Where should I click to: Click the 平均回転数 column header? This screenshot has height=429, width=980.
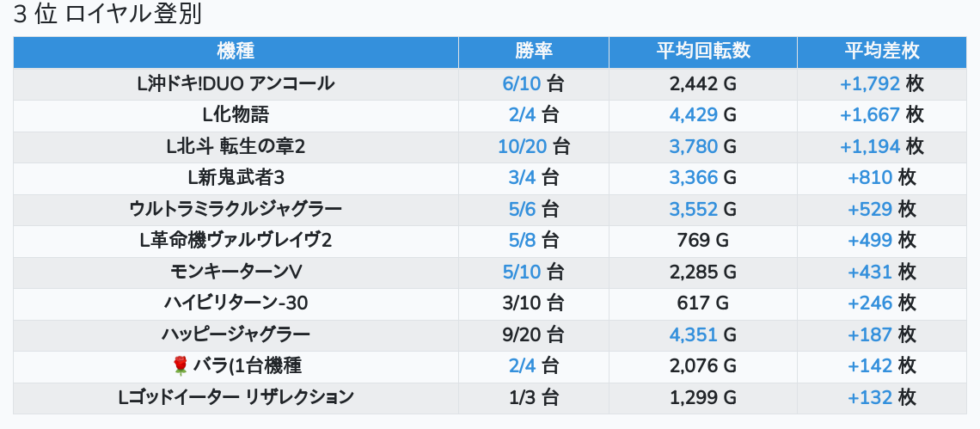[x=702, y=52]
